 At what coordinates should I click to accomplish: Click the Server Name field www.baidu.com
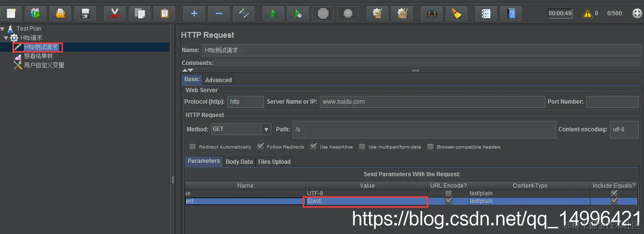pyautogui.click(x=432, y=102)
